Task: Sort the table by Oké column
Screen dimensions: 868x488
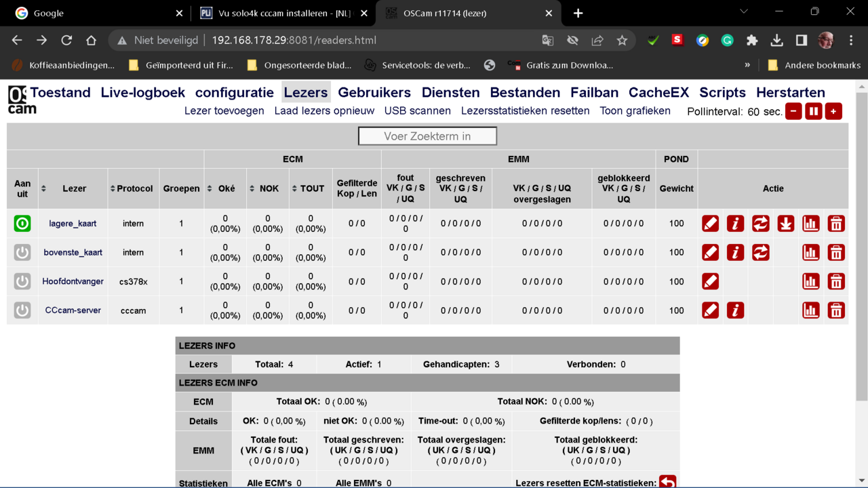Action: click(212, 188)
